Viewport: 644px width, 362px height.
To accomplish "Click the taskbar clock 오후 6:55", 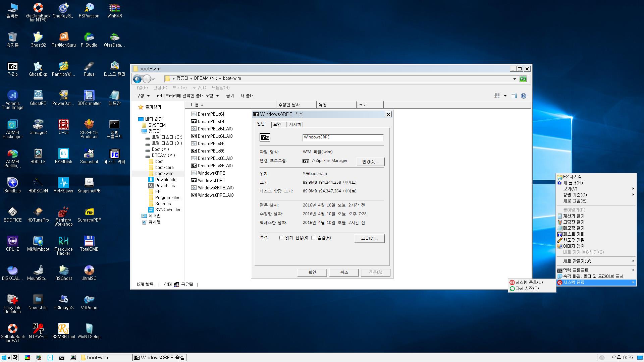I will click(622, 358).
